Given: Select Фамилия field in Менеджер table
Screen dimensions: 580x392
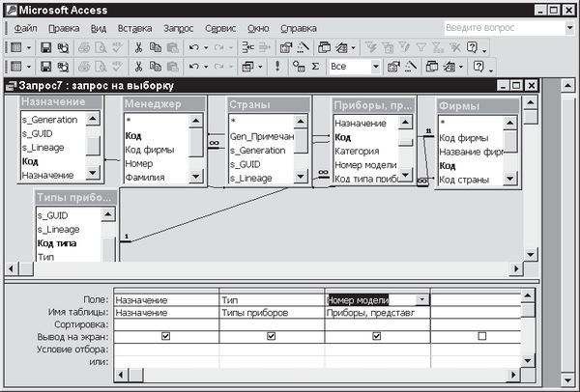Looking at the screenshot, I should [145, 178].
